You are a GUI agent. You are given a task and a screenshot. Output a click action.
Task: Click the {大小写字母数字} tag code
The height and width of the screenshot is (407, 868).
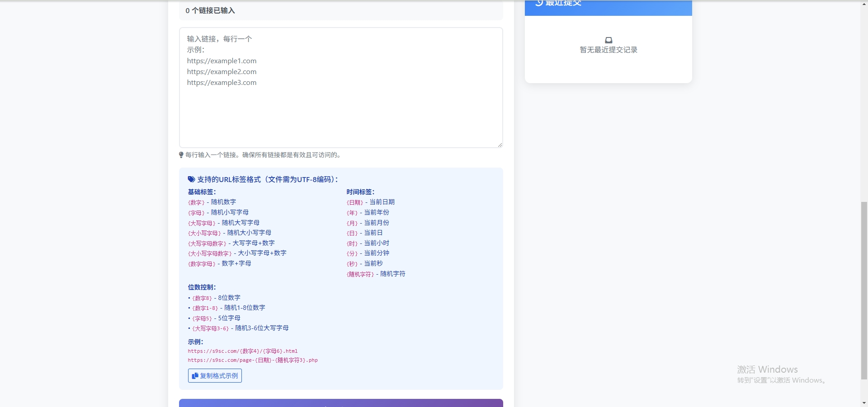[210, 253]
